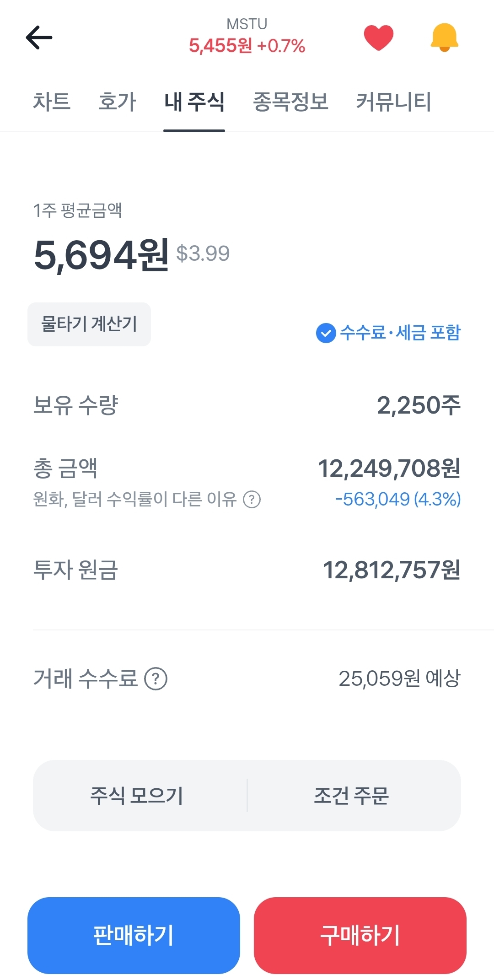The width and height of the screenshot is (494, 980).
Task: Tap the 조건 주문 button
Action: coord(351,796)
